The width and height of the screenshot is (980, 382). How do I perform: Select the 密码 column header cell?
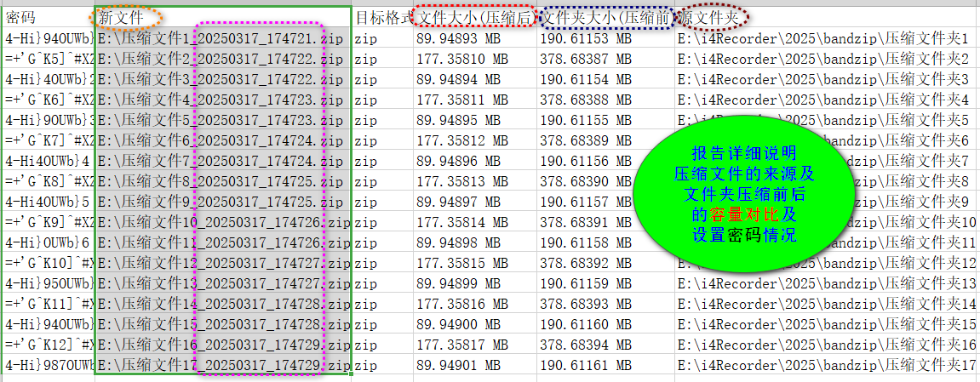[49, 18]
